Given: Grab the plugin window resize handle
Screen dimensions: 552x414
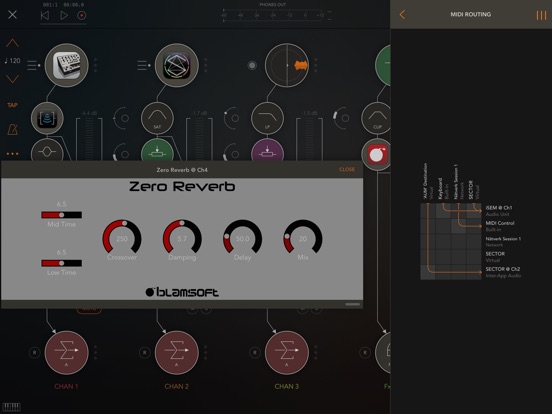Looking at the screenshot, I should pos(353,304).
